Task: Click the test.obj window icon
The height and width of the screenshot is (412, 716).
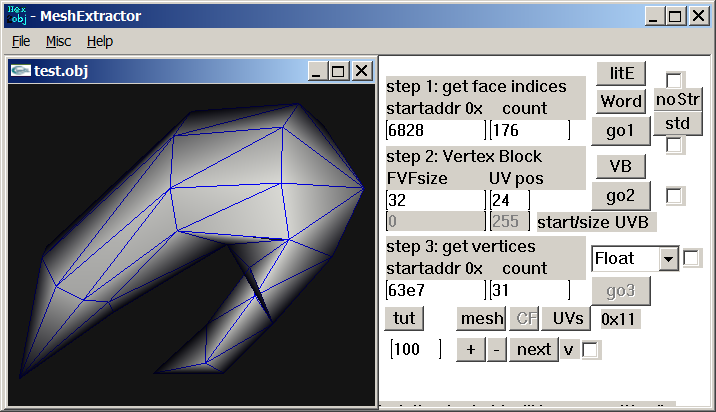Action: click(21, 71)
